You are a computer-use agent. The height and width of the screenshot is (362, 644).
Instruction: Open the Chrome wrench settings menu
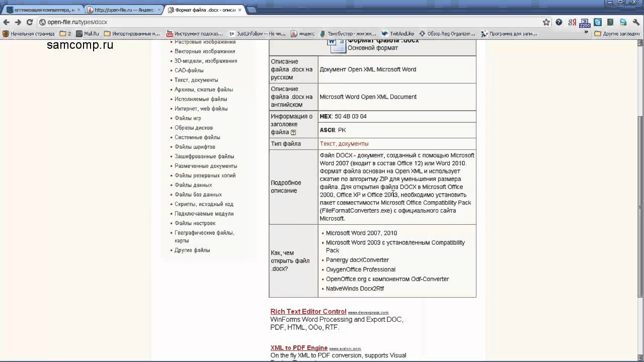coord(636,22)
